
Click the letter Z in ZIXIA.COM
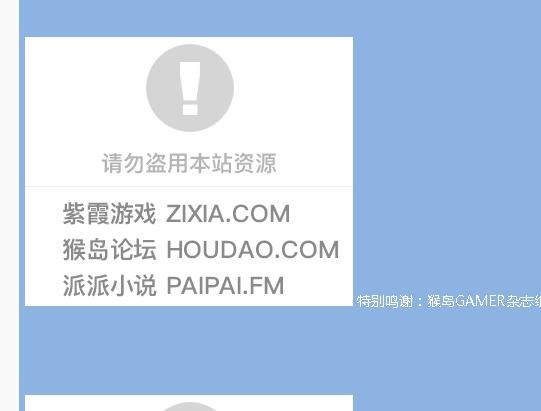pyautogui.click(x=173, y=214)
